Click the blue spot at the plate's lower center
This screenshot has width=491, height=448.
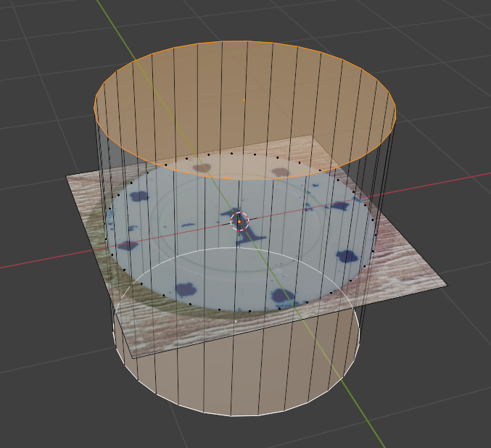281,296
